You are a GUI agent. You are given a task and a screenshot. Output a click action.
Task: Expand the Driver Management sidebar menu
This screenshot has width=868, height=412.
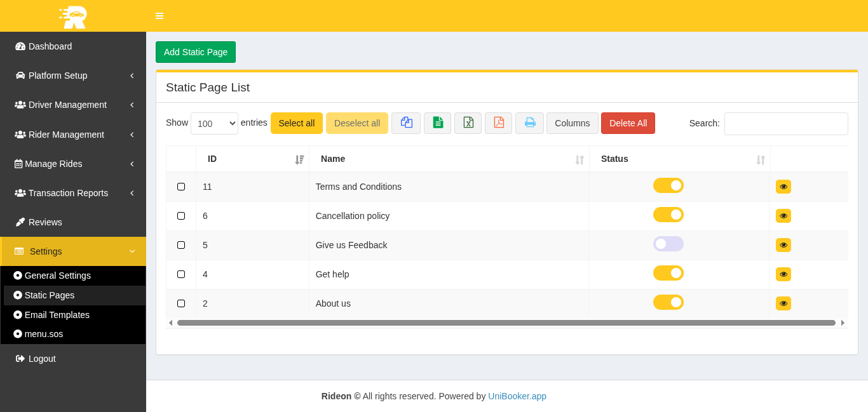pyautogui.click(x=74, y=105)
